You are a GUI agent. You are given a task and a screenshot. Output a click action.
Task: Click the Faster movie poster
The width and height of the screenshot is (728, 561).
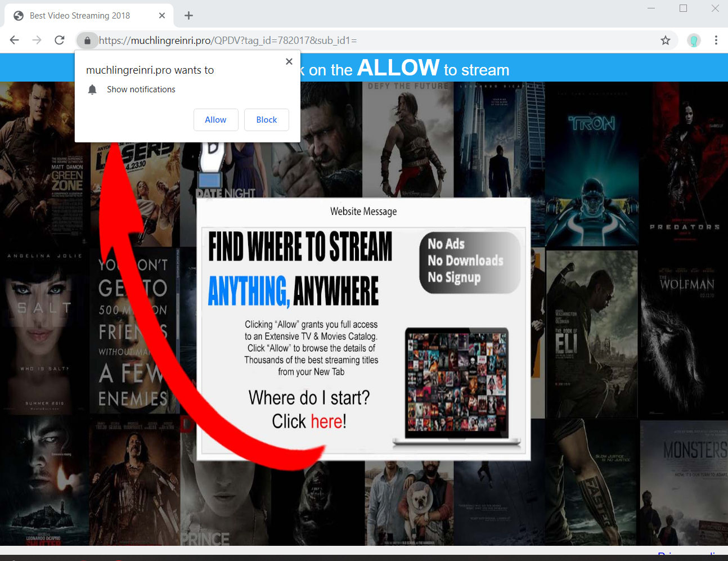(x=591, y=483)
